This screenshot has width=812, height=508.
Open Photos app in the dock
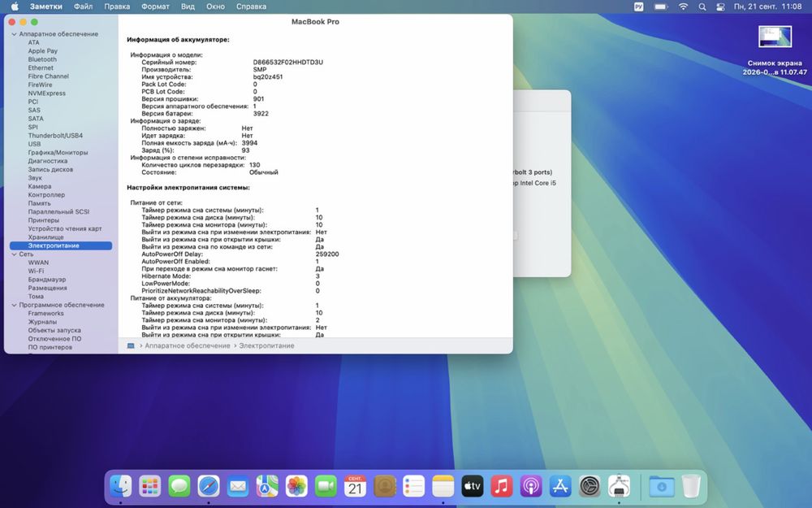pyautogui.click(x=296, y=486)
